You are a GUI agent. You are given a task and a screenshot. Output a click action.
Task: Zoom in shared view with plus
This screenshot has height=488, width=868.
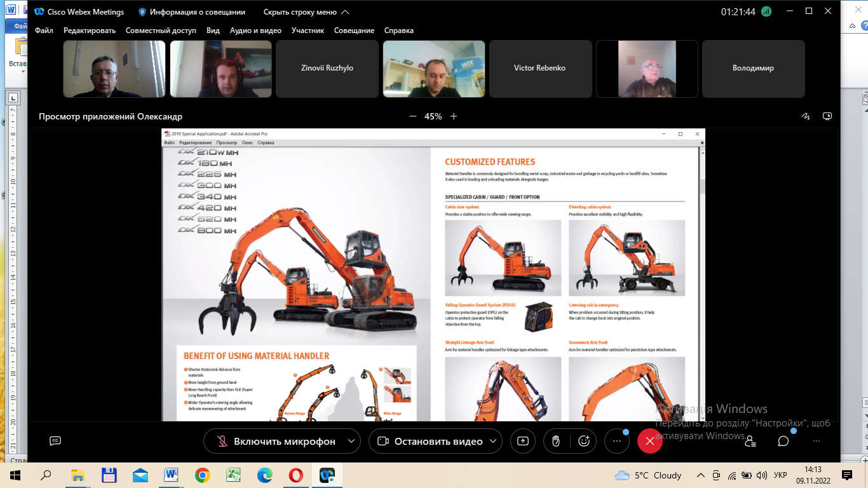(x=454, y=116)
